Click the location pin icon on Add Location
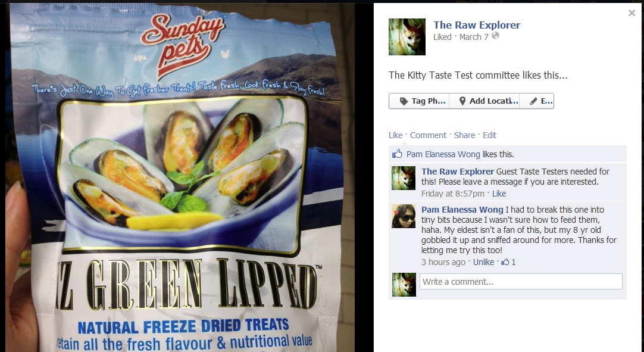Viewport: 644px width, 352px height. 462,101
